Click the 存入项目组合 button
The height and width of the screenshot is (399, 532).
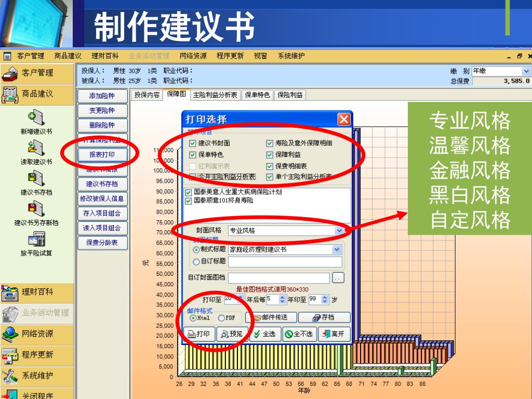click(102, 214)
